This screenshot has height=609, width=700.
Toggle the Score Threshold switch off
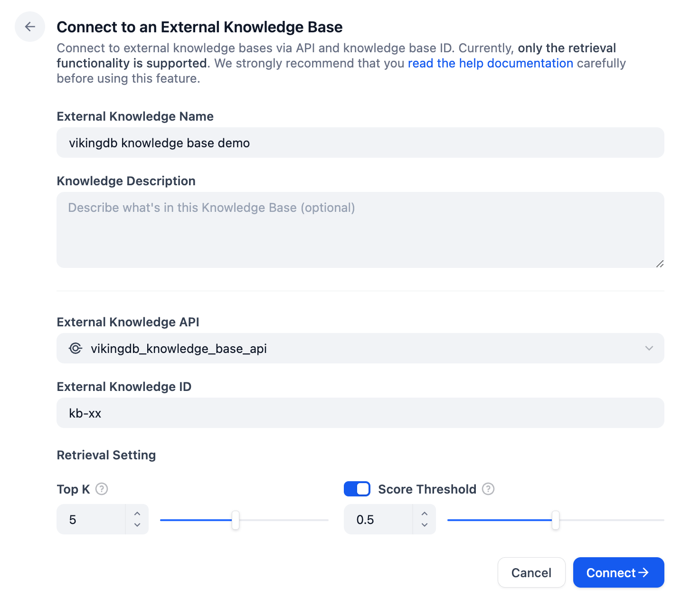tap(357, 489)
